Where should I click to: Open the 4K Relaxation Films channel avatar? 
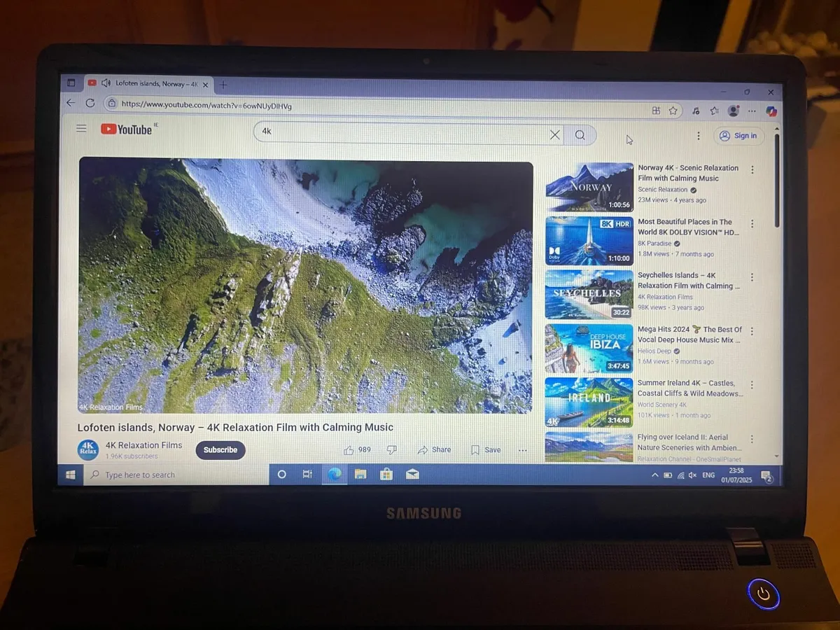88,449
